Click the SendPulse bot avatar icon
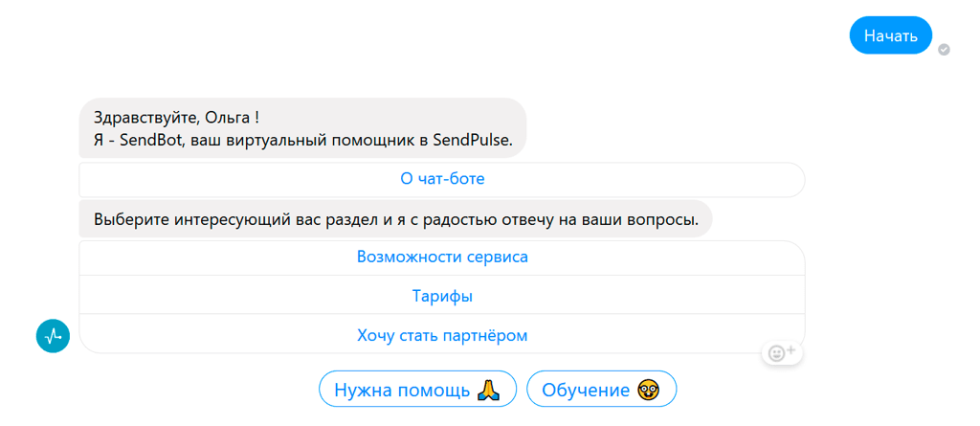Viewport: 980px width, 426px height. point(53,335)
